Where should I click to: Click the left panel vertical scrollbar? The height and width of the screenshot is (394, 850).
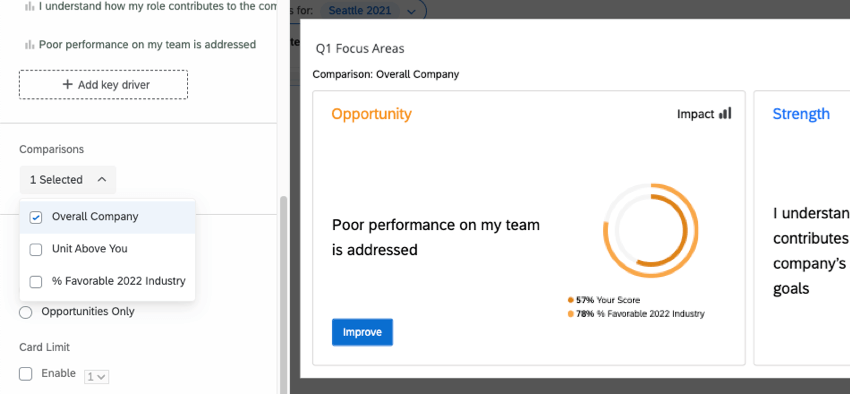click(x=282, y=295)
